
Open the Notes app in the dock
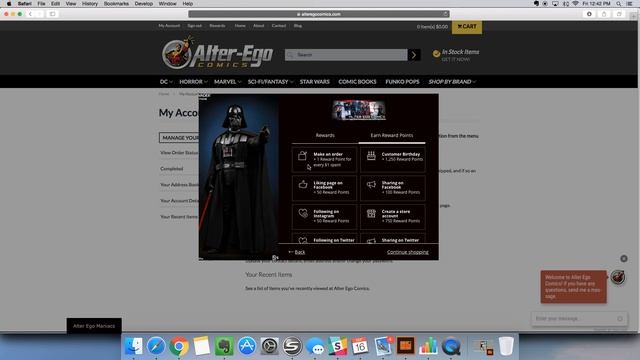[202, 346]
